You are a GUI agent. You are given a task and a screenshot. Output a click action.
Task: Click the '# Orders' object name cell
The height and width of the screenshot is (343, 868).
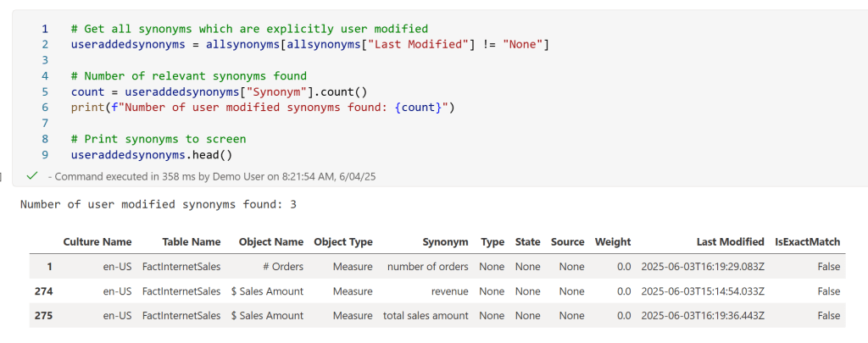pyautogui.click(x=282, y=266)
